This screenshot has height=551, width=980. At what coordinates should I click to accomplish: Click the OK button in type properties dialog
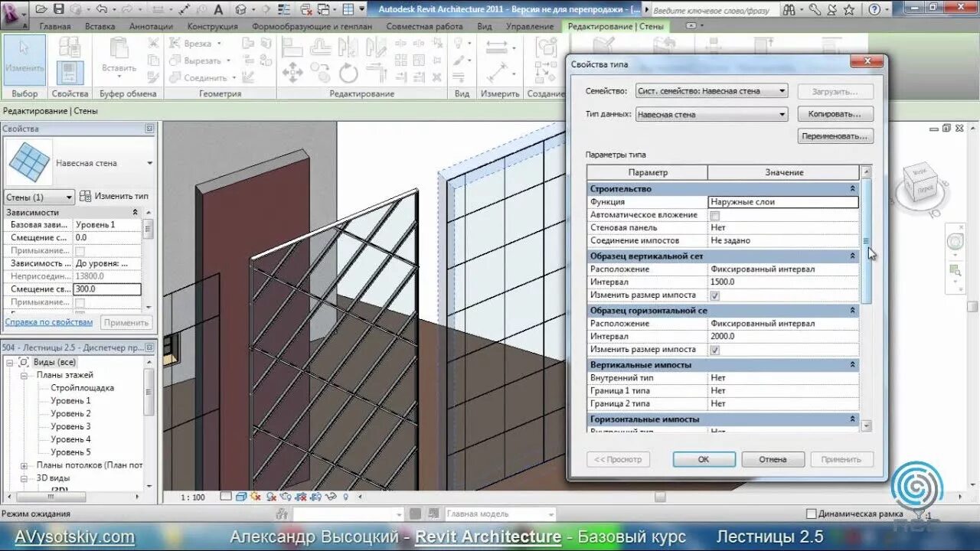point(704,459)
